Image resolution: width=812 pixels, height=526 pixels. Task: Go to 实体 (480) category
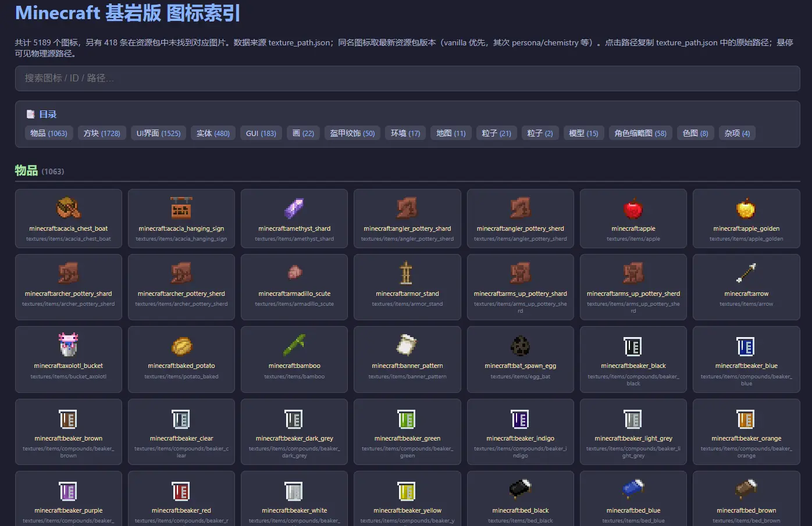click(213, 133)
